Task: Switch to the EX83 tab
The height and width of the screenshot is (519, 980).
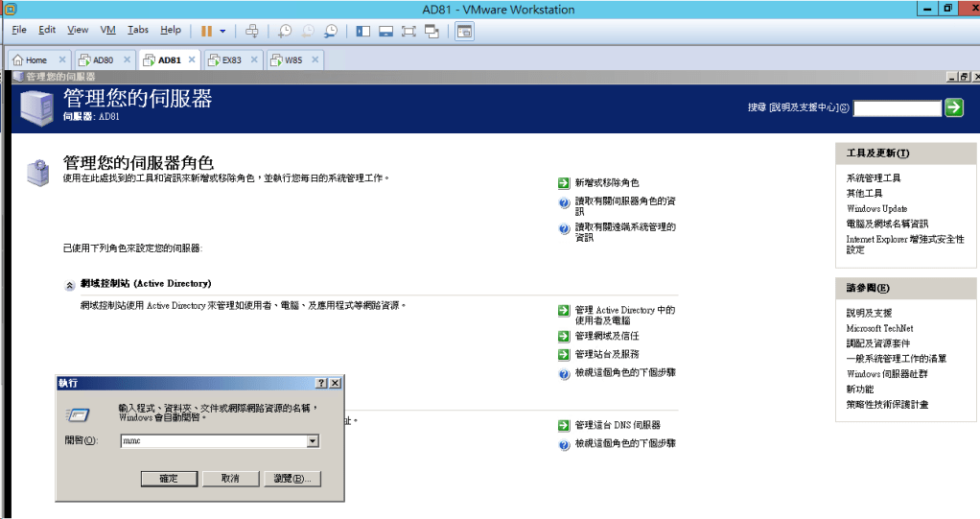Action: 231,59
